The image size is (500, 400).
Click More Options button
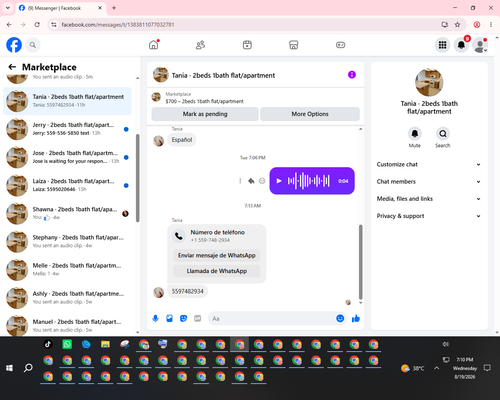coord(310,114)
